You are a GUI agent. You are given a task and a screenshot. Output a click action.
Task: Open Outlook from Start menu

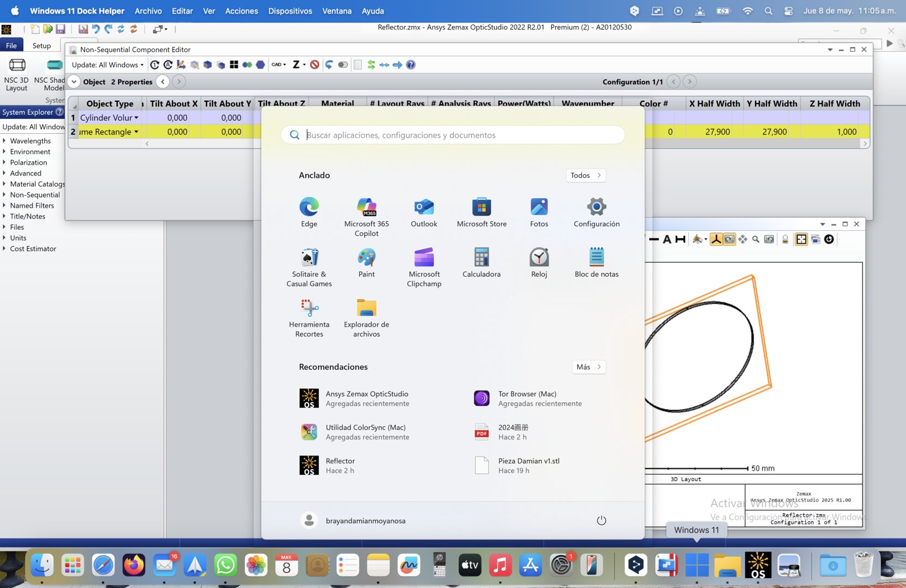424,213
